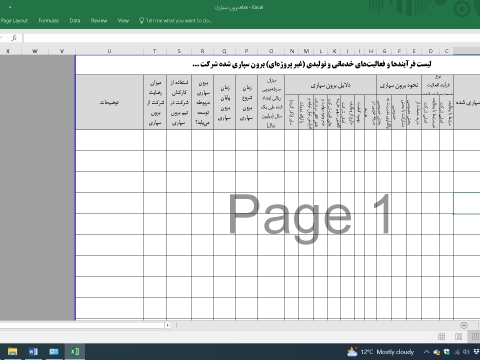The width and height of the screenshot is (480, 360).
Task: Open Word from the taskbar
Action: coord(33,352)
